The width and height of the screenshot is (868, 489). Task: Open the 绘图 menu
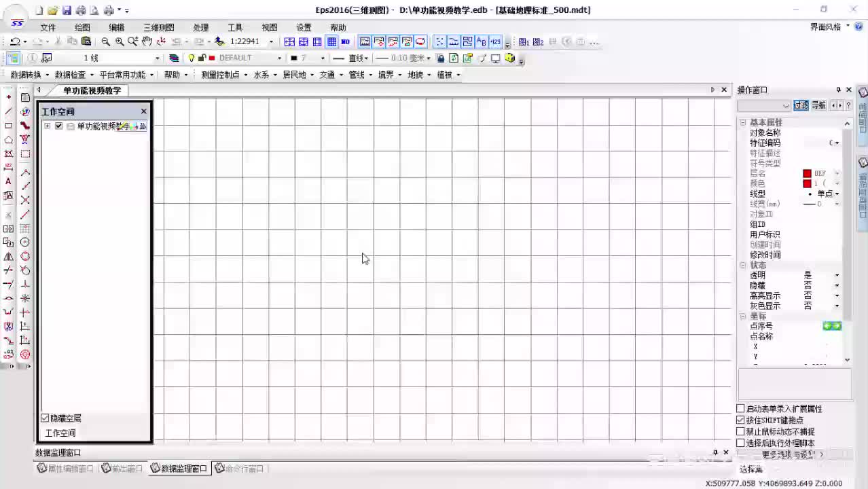(x=82, y=28)
